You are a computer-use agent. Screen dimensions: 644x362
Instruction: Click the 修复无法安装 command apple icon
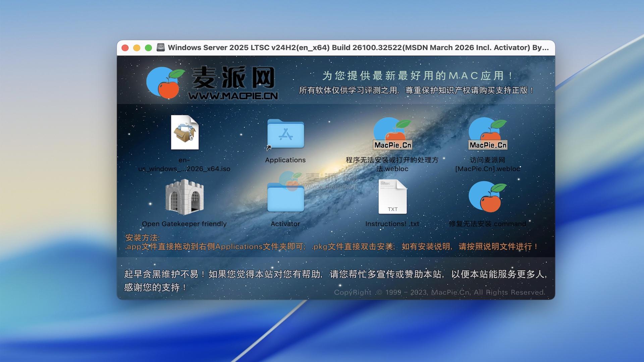pyautogui.click(x=487, y=197)
